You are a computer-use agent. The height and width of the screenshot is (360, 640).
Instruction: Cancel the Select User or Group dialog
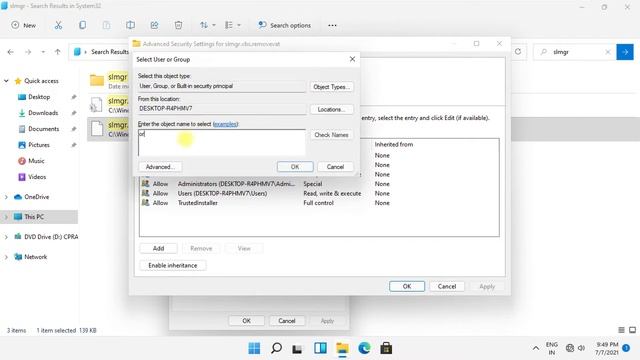pos(335,167)
